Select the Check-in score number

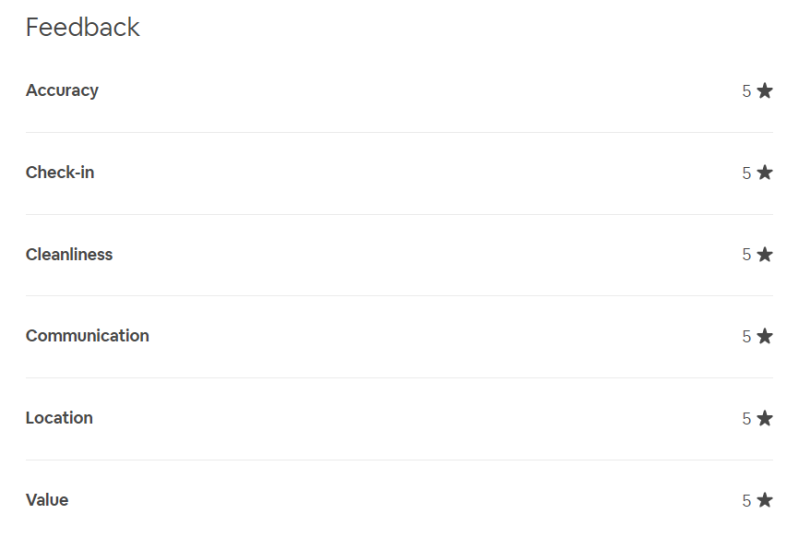pos(746,173)
